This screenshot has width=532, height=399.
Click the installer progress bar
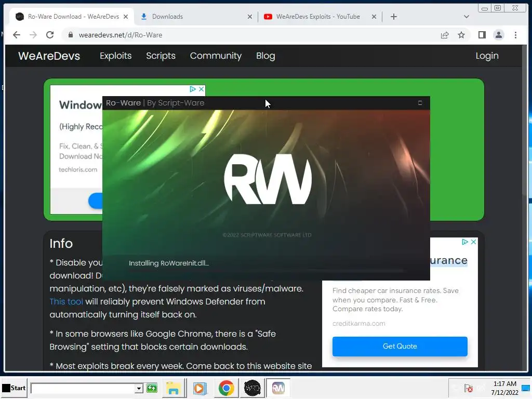266,271
